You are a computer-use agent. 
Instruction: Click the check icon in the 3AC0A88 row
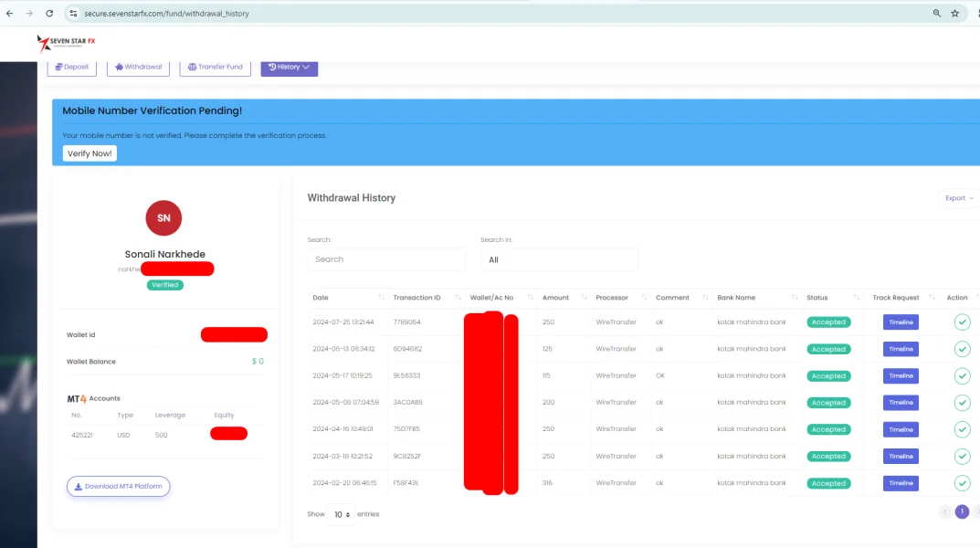click(962, 403)
